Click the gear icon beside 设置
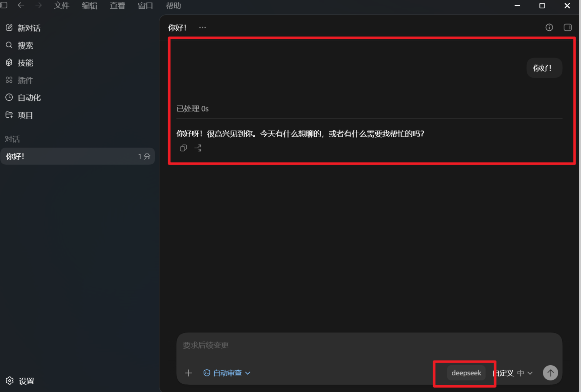Image resolution: width=581 pixels, height=392 pixels. coord(10,380)
